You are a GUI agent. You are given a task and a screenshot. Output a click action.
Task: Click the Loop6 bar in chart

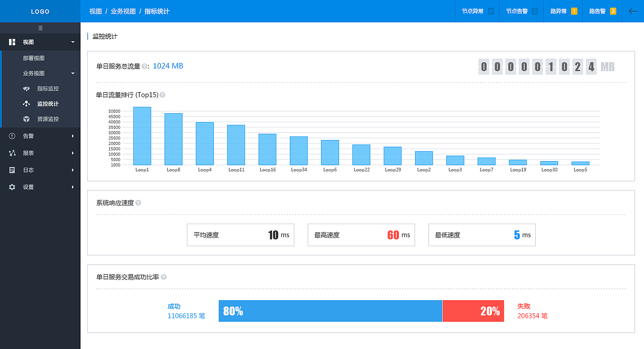pos(330,153)
